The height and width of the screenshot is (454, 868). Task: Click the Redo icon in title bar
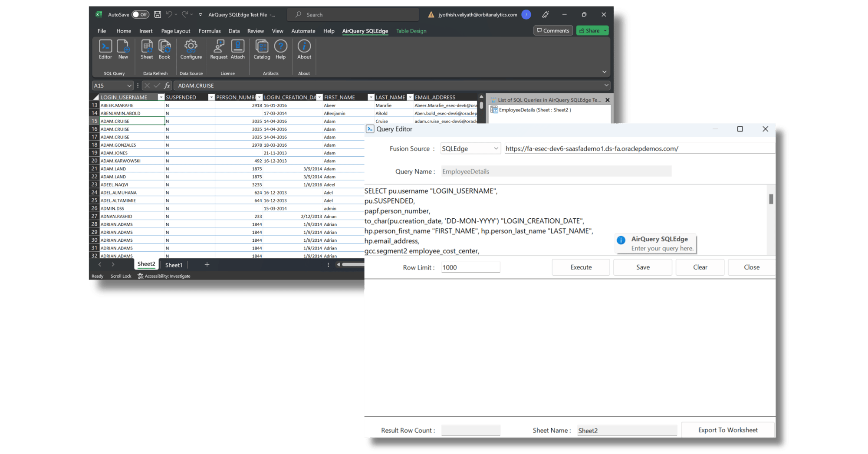(x=185, y=14)
